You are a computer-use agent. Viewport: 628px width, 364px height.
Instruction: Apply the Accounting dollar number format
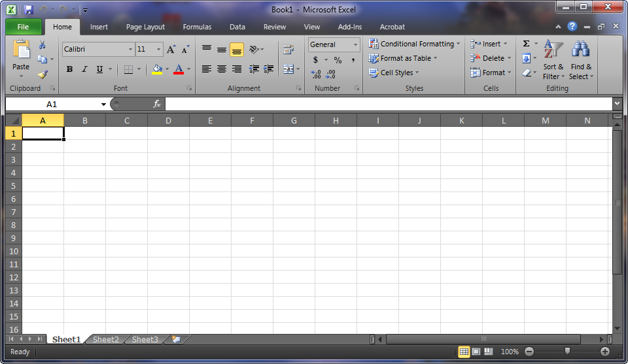pyautogui.click(x=315, y=60)
